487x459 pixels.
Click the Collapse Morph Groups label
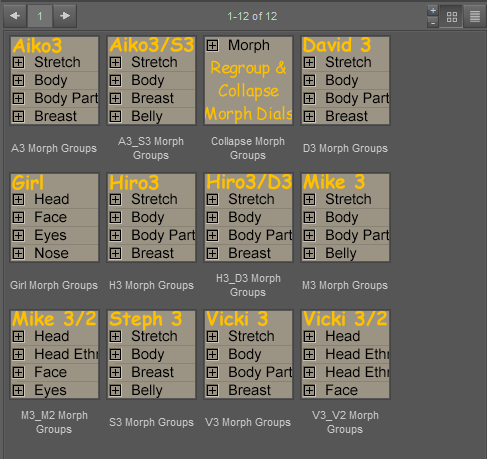pos(248,148)
